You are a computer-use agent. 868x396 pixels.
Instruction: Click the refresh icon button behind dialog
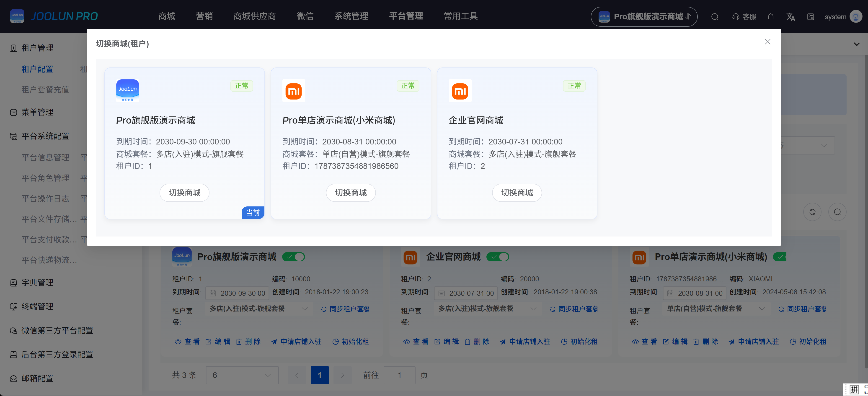pos(812,212)
